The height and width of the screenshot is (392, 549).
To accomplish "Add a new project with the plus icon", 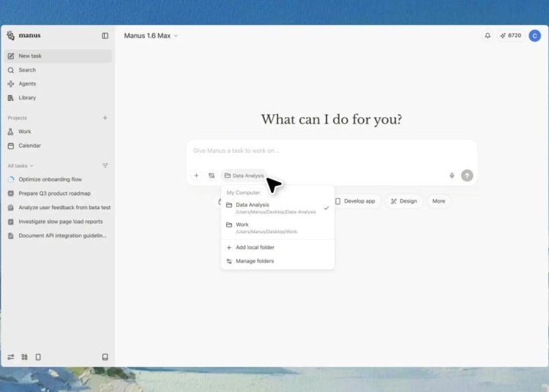I will [x=105, y=118].
